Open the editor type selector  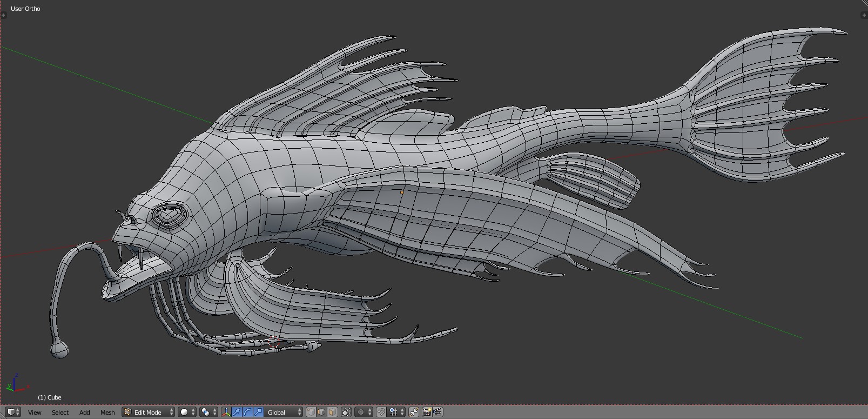point(14,412)
